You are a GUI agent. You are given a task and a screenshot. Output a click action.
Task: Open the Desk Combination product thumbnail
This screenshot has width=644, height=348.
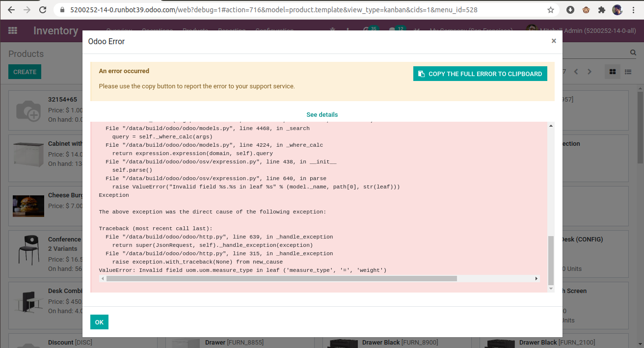click(28, 301)
